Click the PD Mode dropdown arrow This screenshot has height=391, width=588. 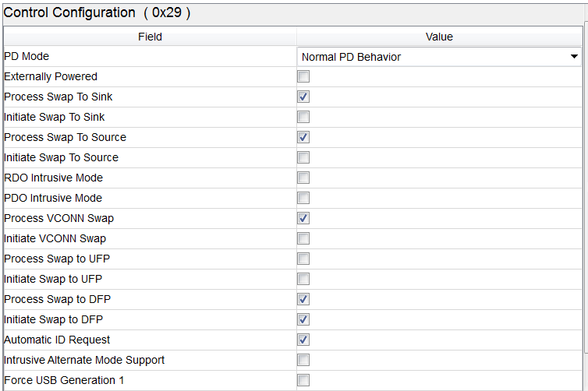pos(574,57)
